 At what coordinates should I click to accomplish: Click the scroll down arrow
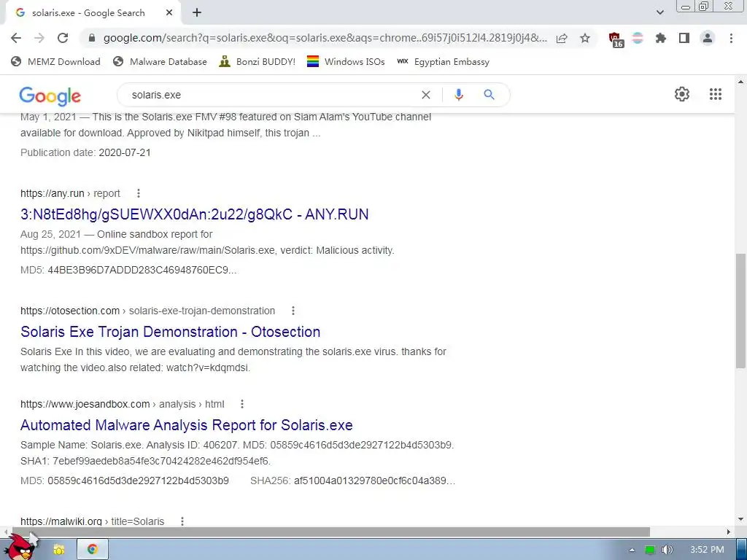(x=741, y=519)
